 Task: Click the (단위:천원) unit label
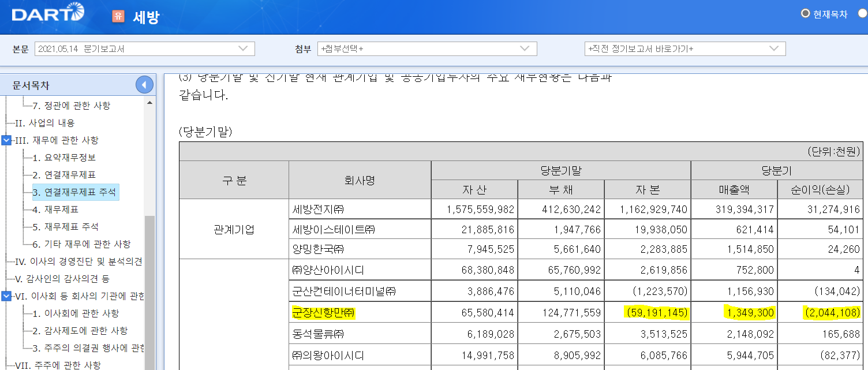pos(835,151)
